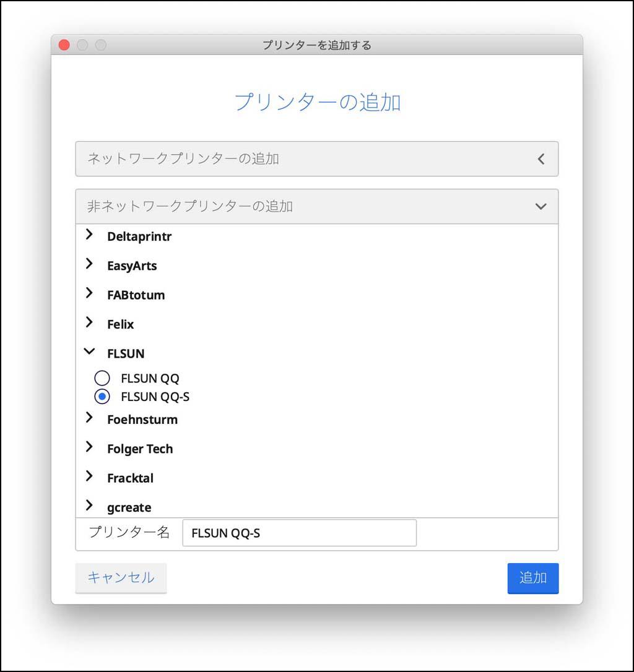
Task: Click the Felix label text
Action: pyautogui.click(x=121, y=324)
